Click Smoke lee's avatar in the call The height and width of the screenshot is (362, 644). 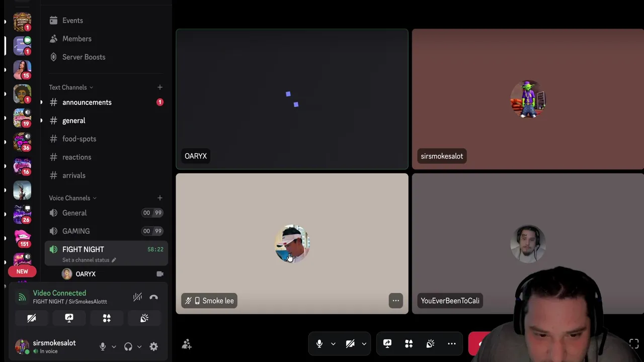coord(292,244)
